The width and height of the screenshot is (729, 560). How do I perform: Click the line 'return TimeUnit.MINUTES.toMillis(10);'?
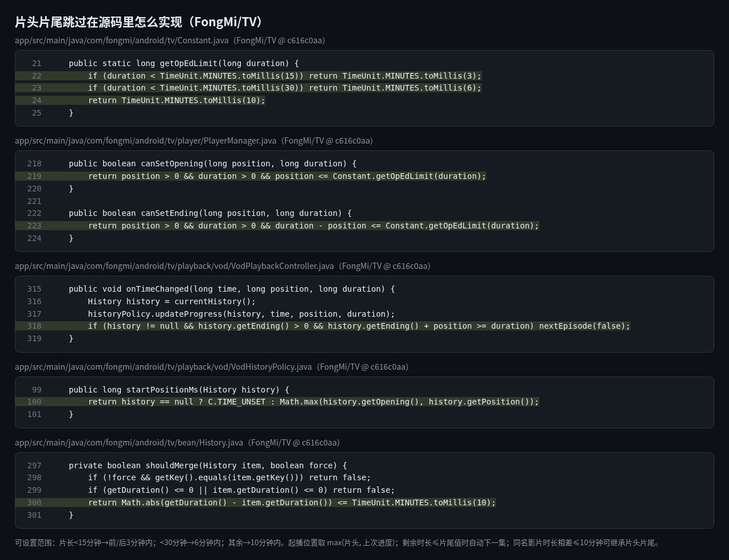click(177, 100)
